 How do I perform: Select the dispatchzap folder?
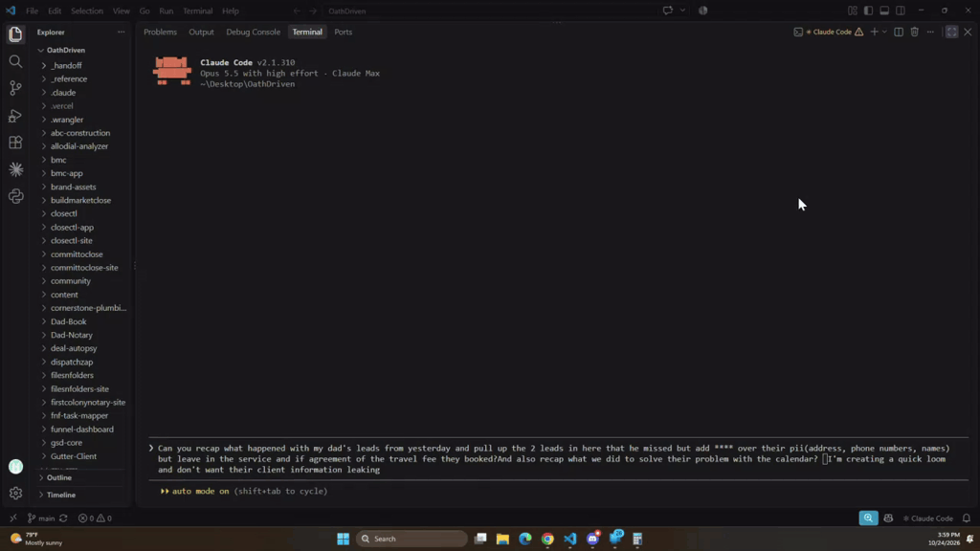click(x=72, y=362)
